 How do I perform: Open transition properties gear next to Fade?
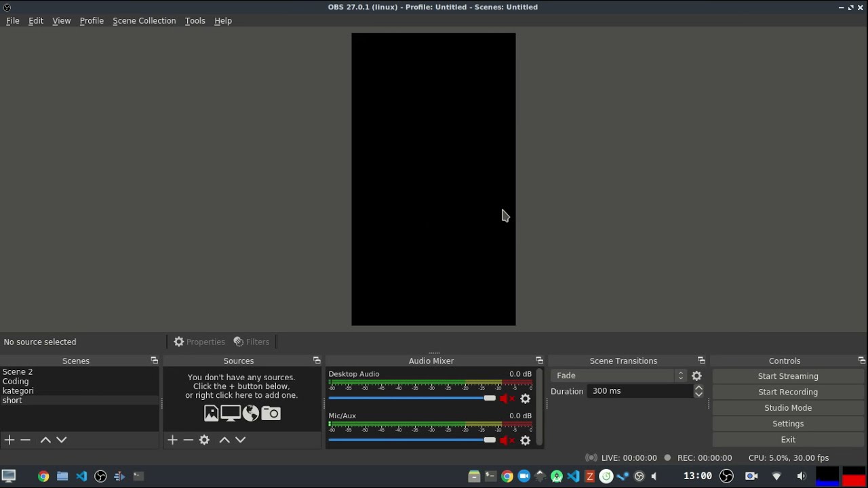696,375
